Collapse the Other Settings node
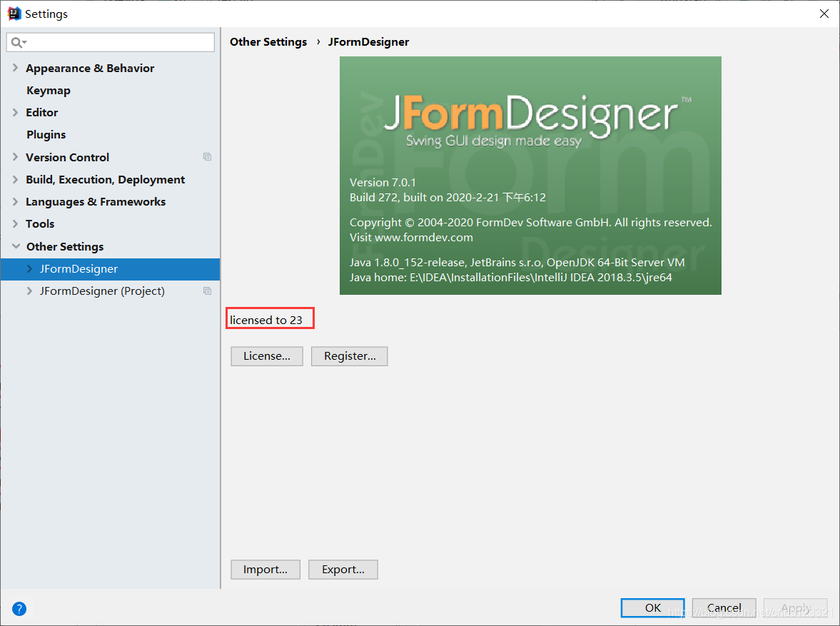The height and width of the screenshot is (626, 840). click(16, 246)
